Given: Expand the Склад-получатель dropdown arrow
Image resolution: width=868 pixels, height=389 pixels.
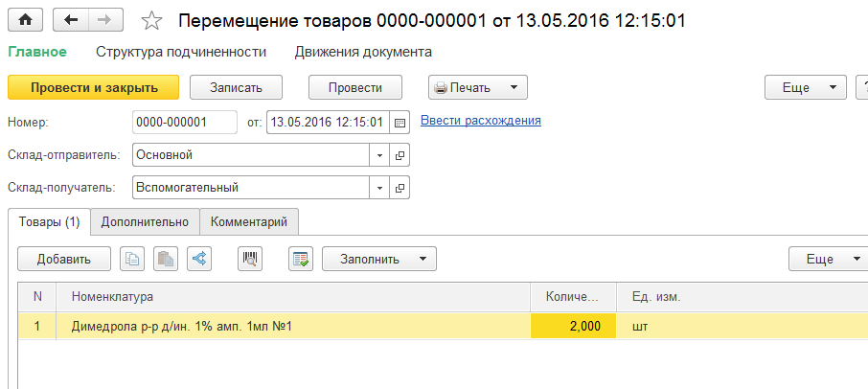Looking at the screenshot, I should (379, 188).
